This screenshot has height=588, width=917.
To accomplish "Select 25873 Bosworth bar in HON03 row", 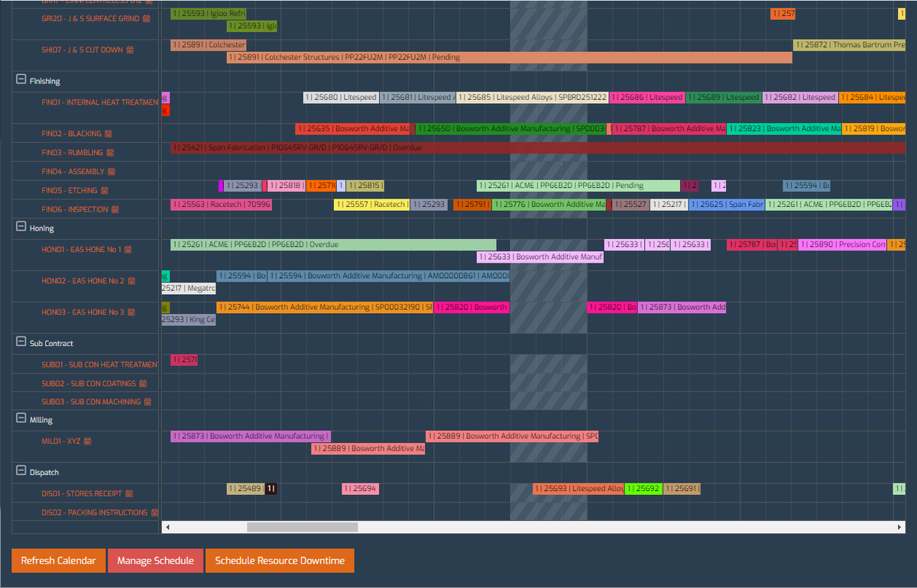I will pyautogui.click(x=682, y=307).
